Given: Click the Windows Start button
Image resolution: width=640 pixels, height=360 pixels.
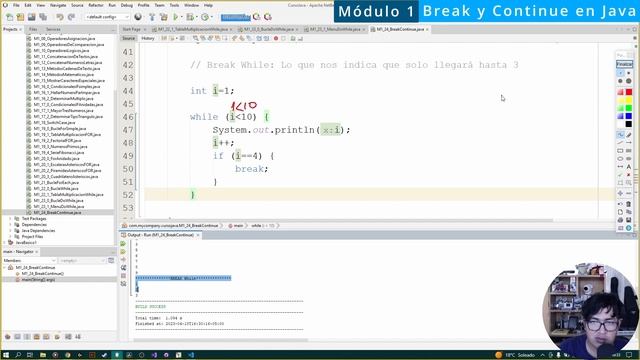Looking at the screenshot, I should tap(6, 355).
